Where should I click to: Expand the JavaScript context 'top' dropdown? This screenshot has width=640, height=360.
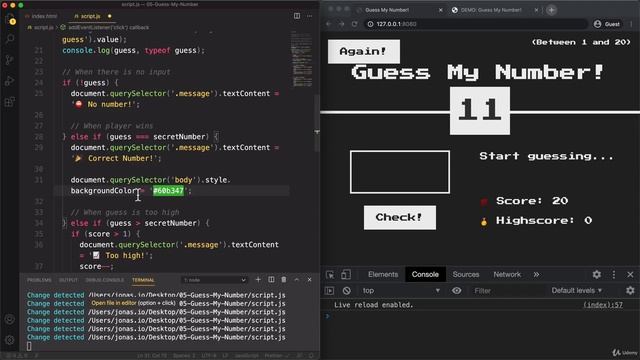[402, 291]
